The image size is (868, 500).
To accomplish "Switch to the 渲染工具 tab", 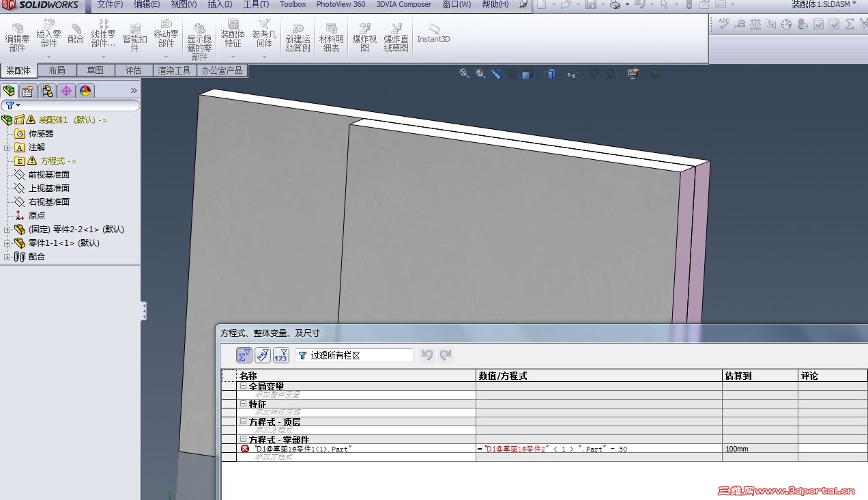I will pyautogui.click(x=175, y=70).
